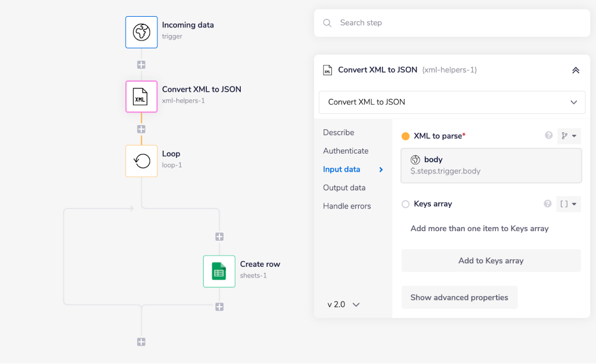This screenshot has height=364, width=596.
Task: Toggle the XML to parse radio indicator
Action: 405,136
